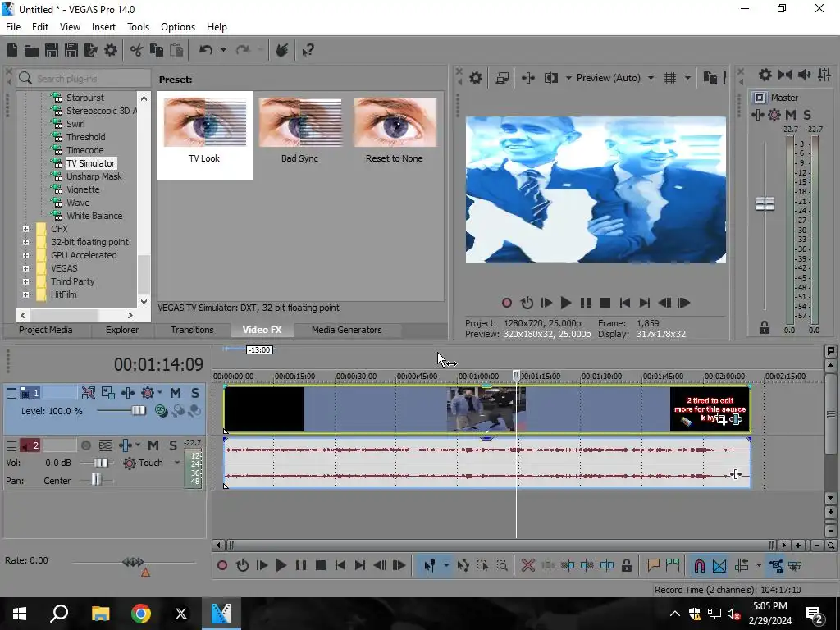Solo audio track 2
The width and height of the screenshot is (840, 630).
click(172, 445)
